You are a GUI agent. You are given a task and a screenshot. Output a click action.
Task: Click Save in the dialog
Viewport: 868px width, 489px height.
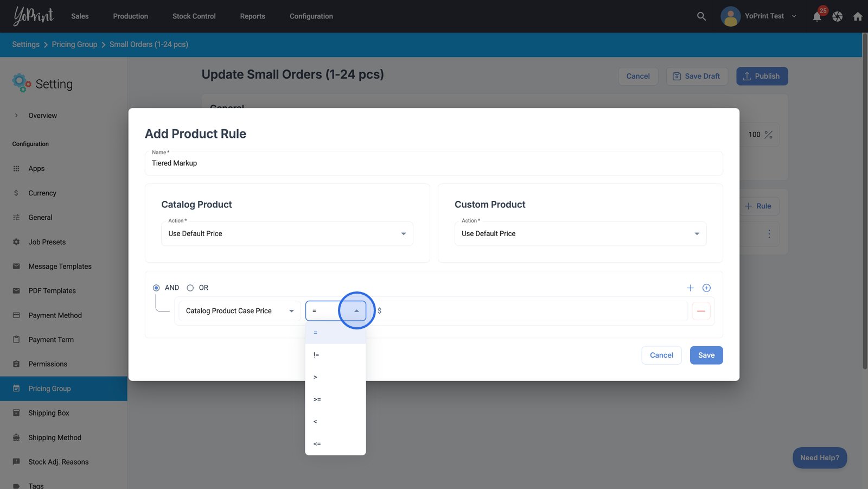(706, 355)
